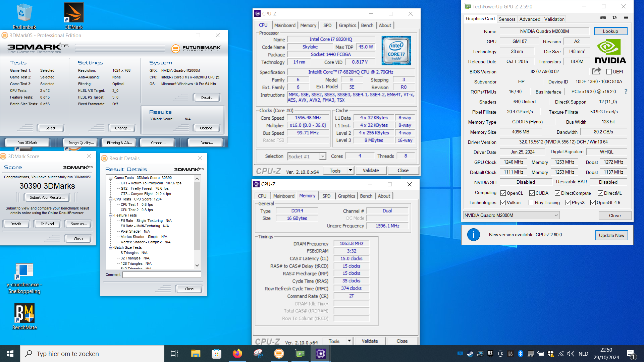Click the BIOS export share icon in GPU-Z
The image size is (644, 362).
596,71
